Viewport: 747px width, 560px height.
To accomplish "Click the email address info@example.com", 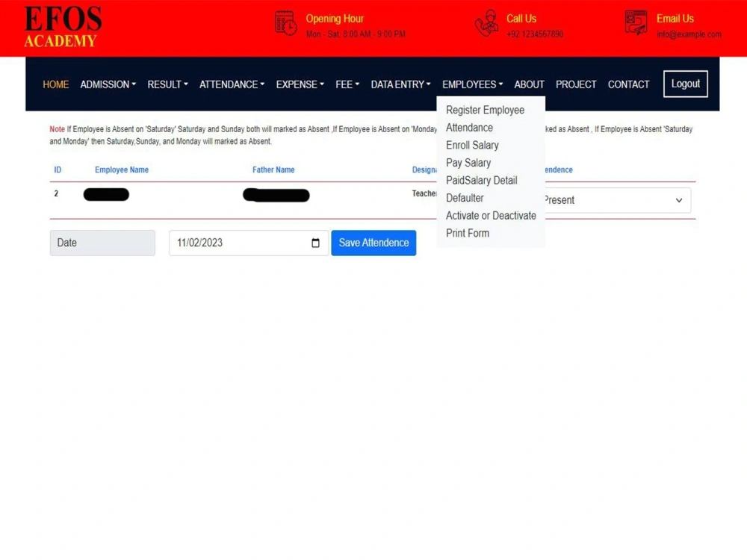I will 689,34.
